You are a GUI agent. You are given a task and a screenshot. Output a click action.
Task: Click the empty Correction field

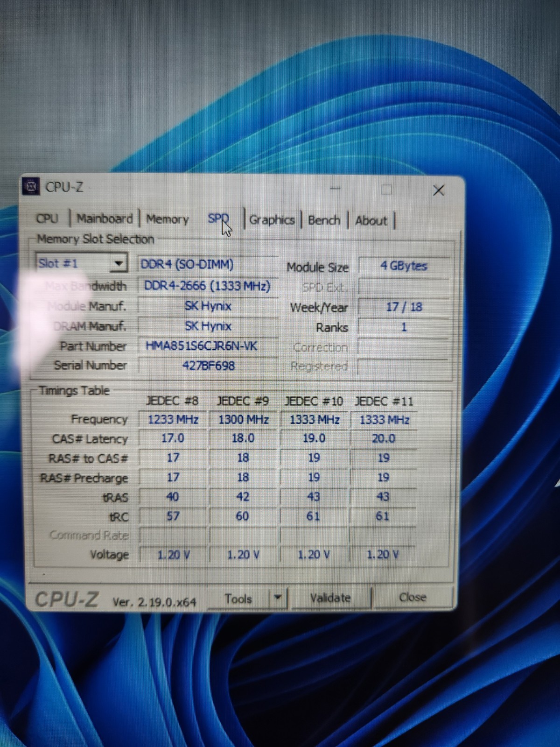tap(404, 347)
